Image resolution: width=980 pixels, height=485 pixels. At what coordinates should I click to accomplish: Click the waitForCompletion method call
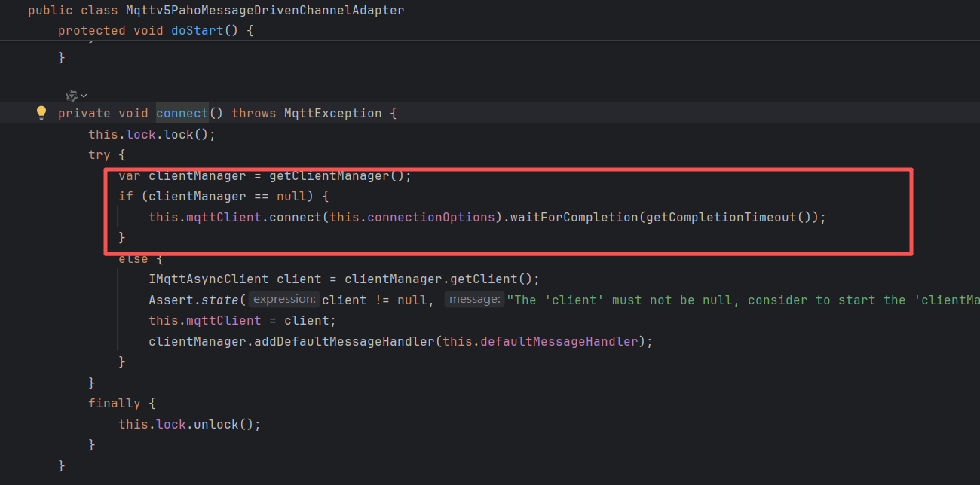570,217
